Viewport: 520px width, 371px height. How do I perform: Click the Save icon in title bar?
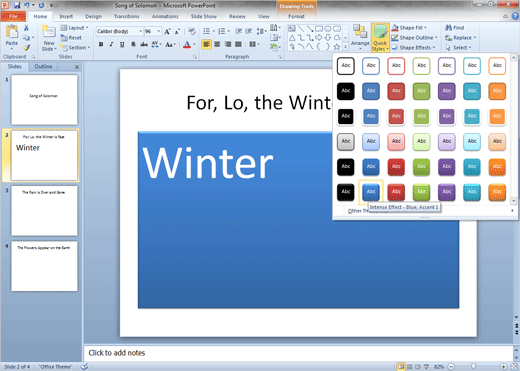(17, 5)
